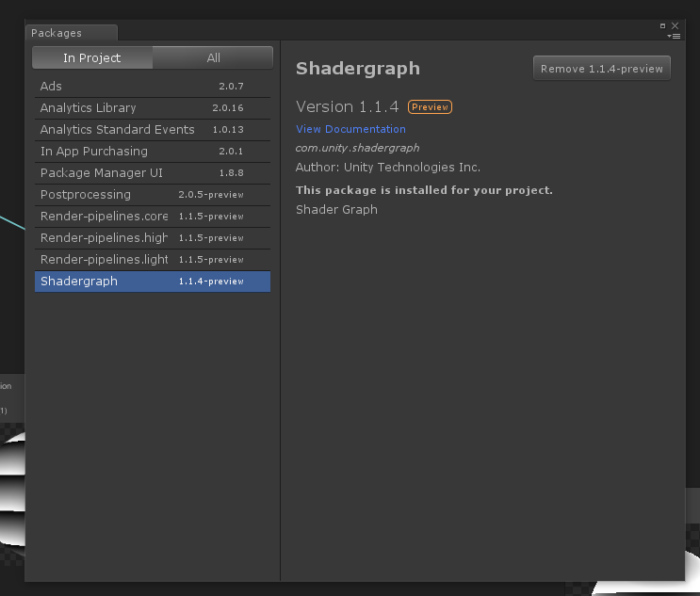Screen dimensions: 700x596
Task: Select Analytics Standard Events package
Action: (x=153, y=130)
